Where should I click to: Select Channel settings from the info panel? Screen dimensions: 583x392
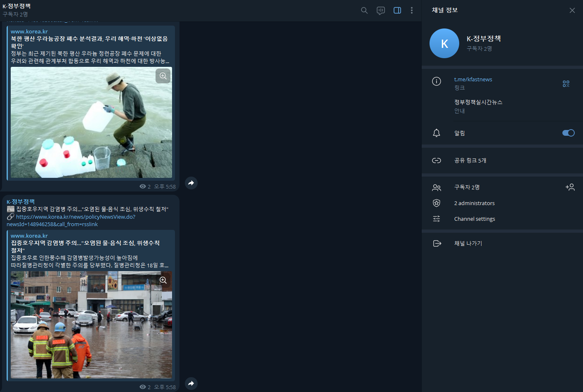coord(474,219)
